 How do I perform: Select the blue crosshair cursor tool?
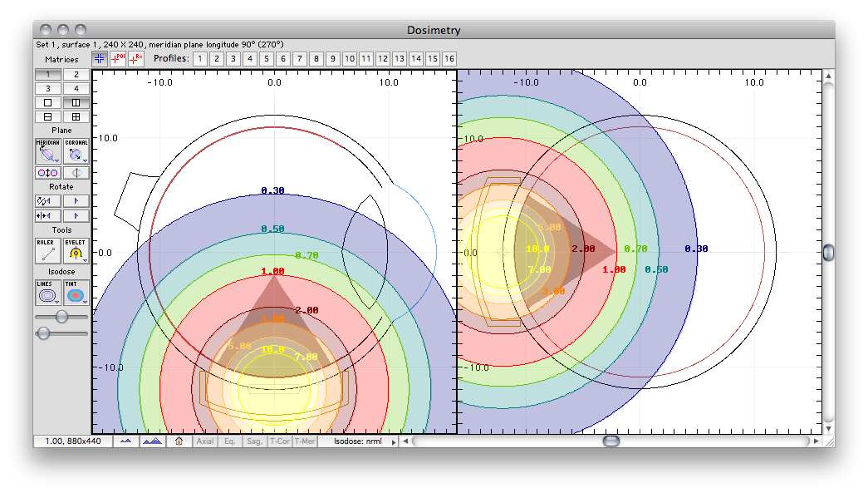click(x=100, y=59)
